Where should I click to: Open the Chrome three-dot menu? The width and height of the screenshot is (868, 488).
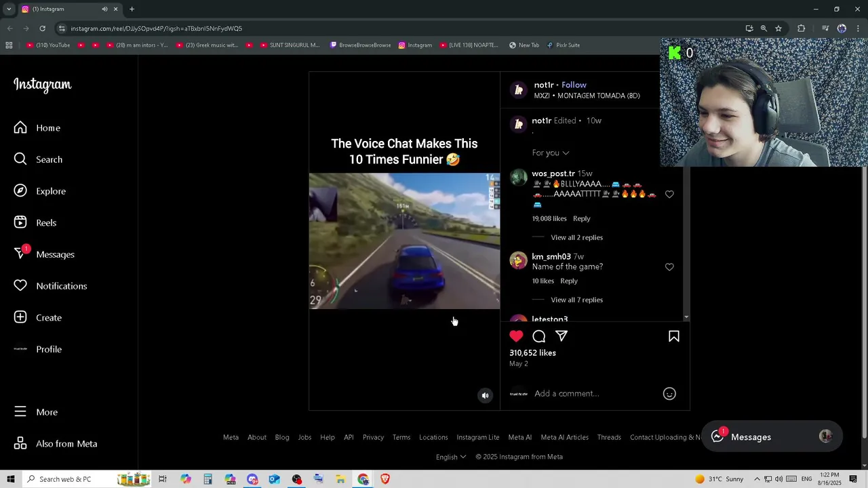point(859,28)
